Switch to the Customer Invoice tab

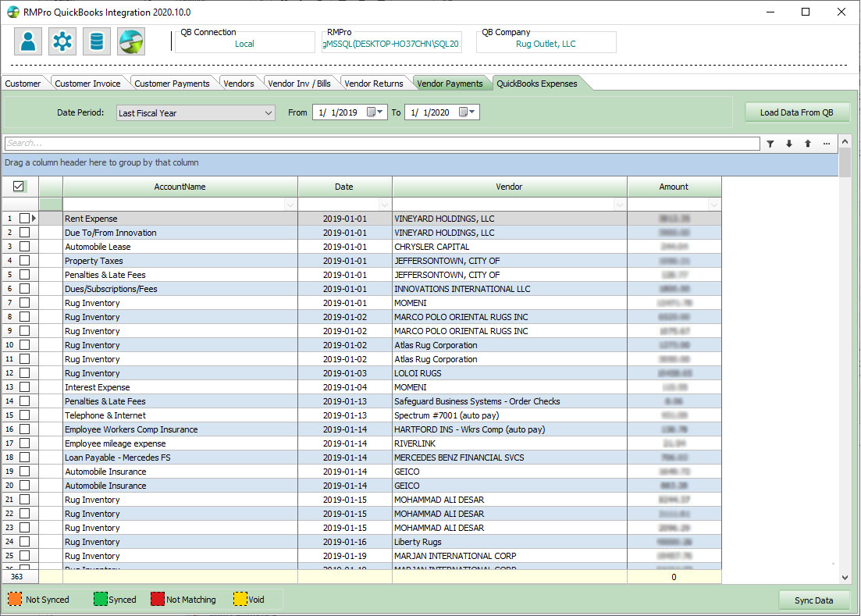[x=88, y=84]
